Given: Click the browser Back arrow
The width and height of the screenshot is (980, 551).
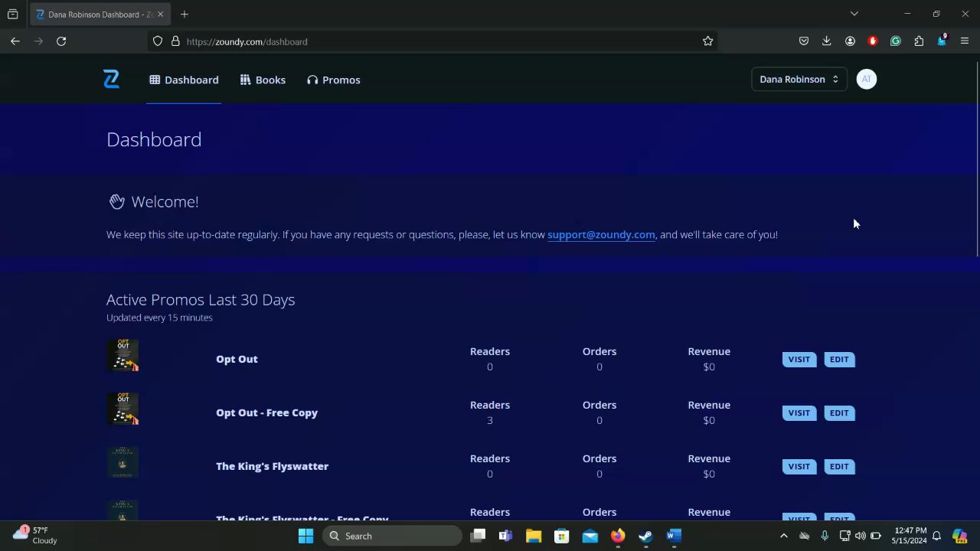Looking at the screenshot, I should pyautogui.click(x=15, y=41).
